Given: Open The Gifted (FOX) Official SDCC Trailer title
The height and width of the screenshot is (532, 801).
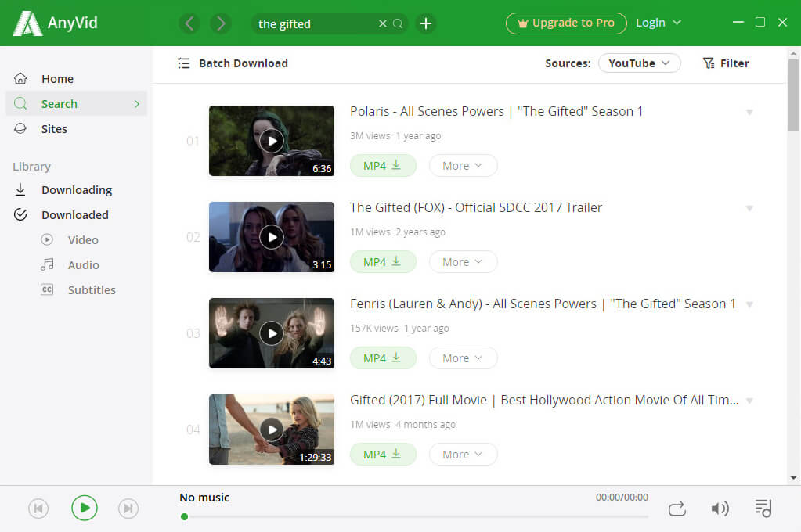Looking at the screenshot, I should 475,208.
